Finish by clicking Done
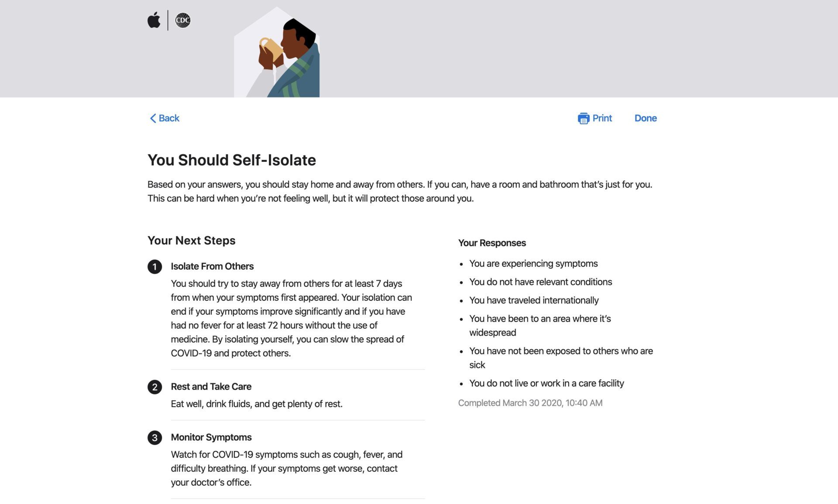838x504 pixels. [x=646, y=118]
